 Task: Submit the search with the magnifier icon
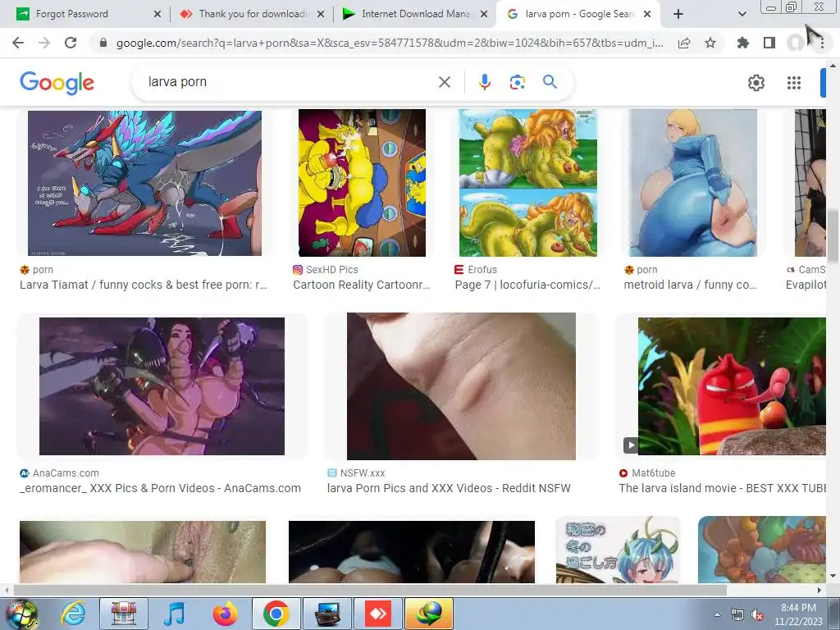(550, 82)
